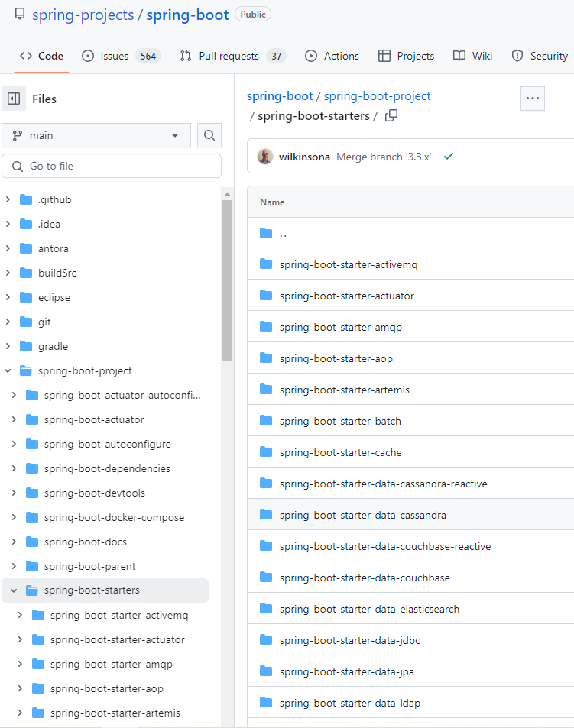The height and width of the screenshot is (728, 574).
Task: Click the repository icon beside spring-projects
Action: [x=20, y=15]
